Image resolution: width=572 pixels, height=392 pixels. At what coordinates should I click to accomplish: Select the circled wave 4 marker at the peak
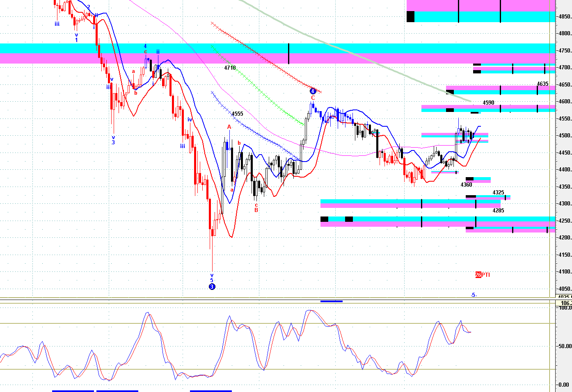(313, 91)
